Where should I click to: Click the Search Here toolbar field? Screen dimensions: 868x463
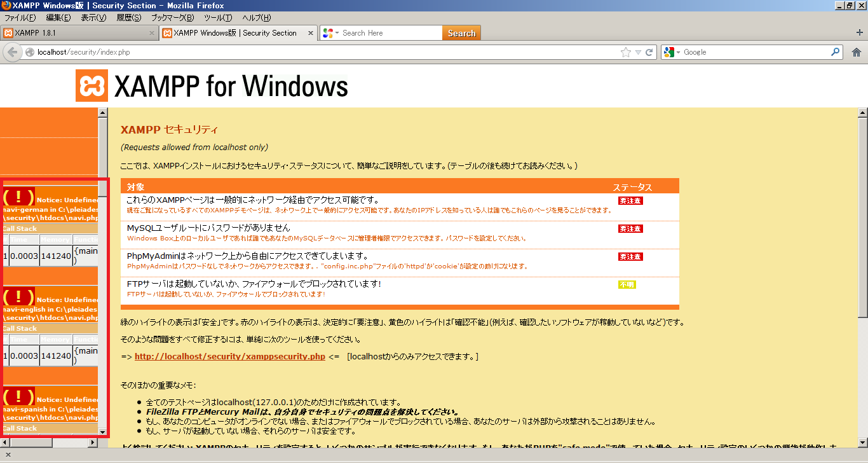(391, 33)
